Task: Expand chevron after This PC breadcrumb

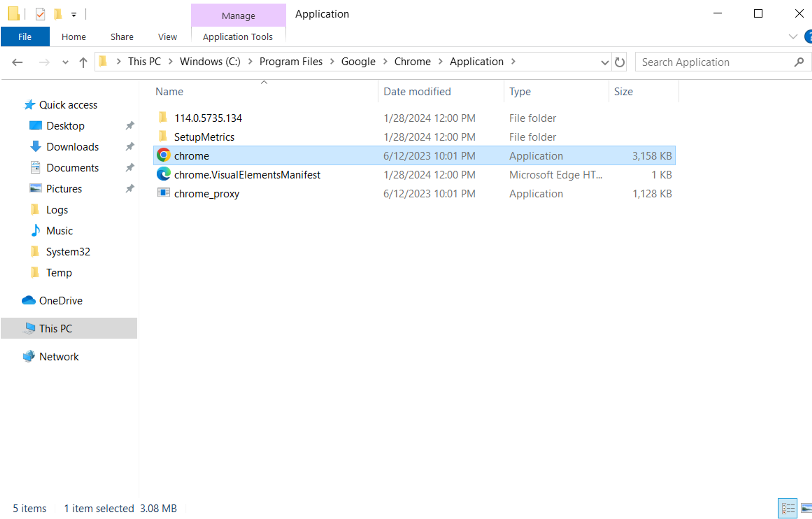Action: tap(170, 62)
